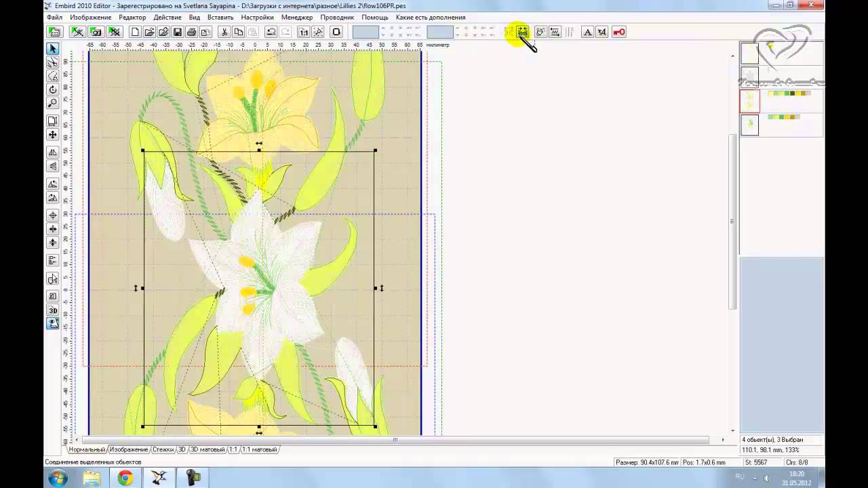Create a new design file
Viewport: 868px width, 488px height.
135,32
